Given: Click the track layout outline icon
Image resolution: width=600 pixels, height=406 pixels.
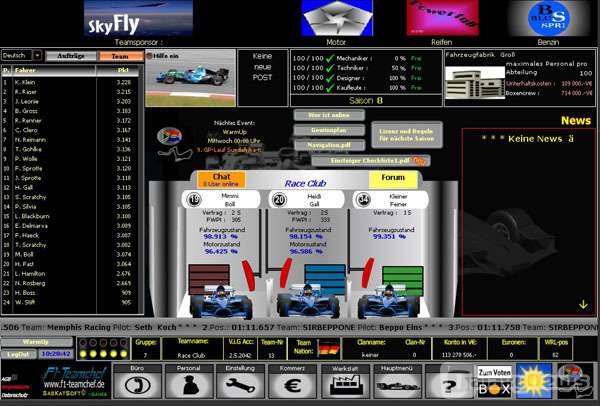Looking at the screenshot, I should (176, 154).
